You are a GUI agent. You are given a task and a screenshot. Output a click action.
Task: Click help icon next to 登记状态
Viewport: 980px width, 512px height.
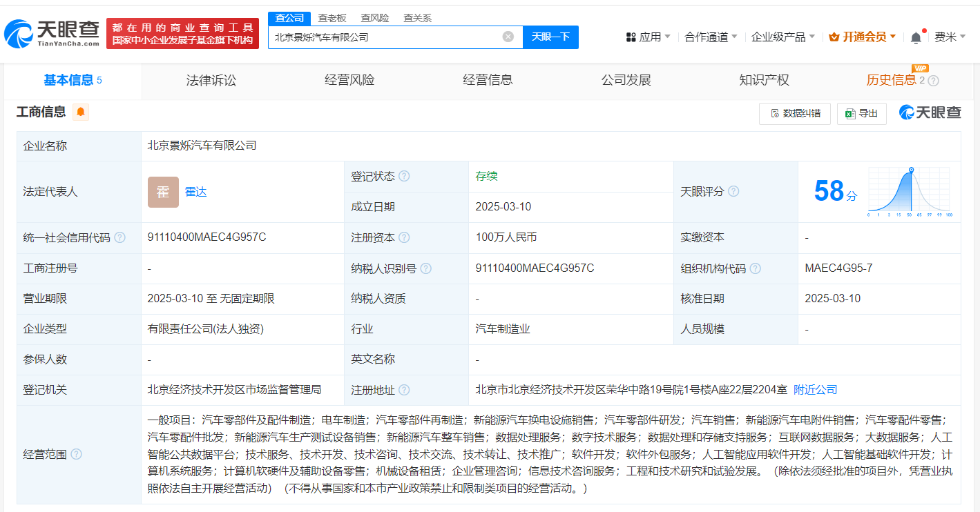[x=404, y=177]
